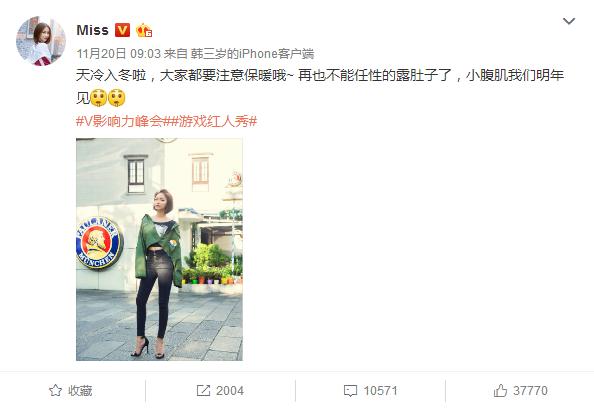
Task: Click the repost share icon
Action: pos(203,391)
